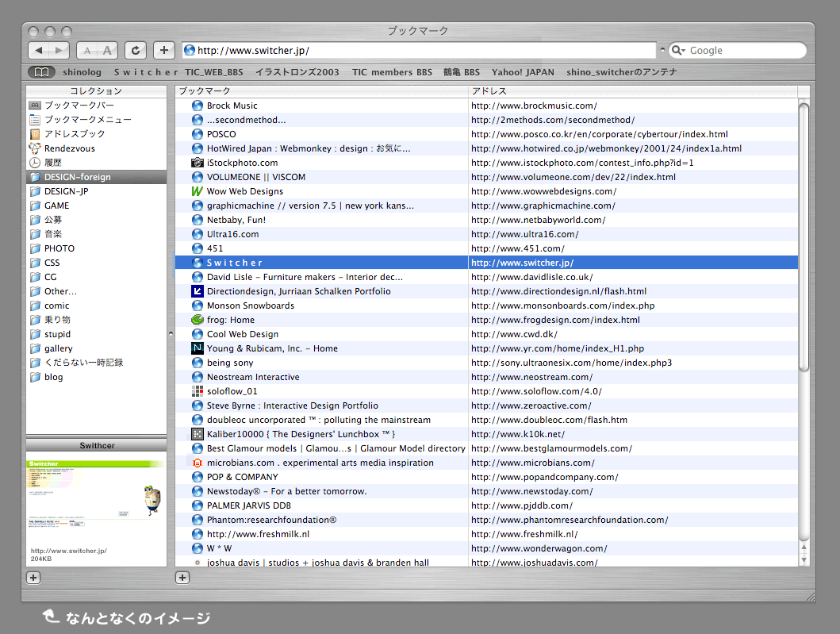Click the Wow Web Designs green W favicon
The width and height of the screenshot is (840, 634).
point(198,191)
